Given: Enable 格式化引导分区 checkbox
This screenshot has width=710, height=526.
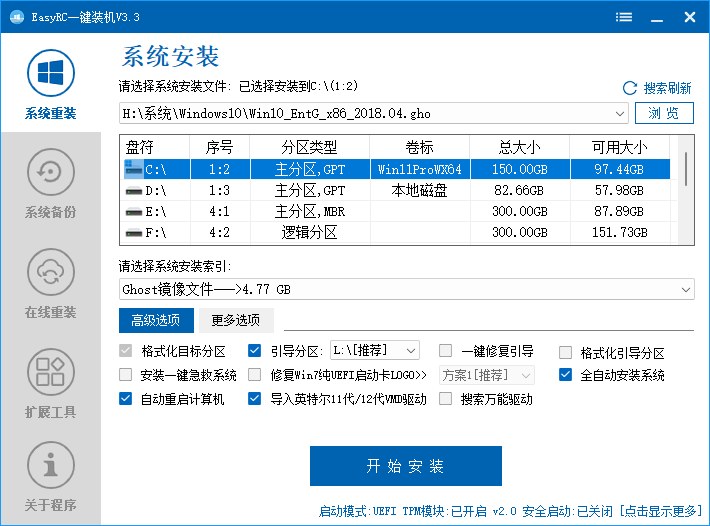Looking at the screenshot, I should tap(565, 352).
